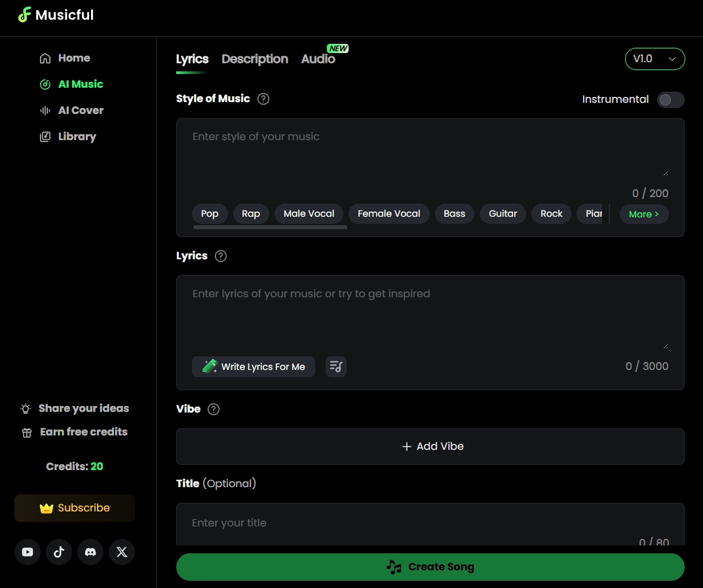Image resolution: width=703 pixels, height=588 pixels.
Task: Click the Add Vibe button
Action: point(430,447)
